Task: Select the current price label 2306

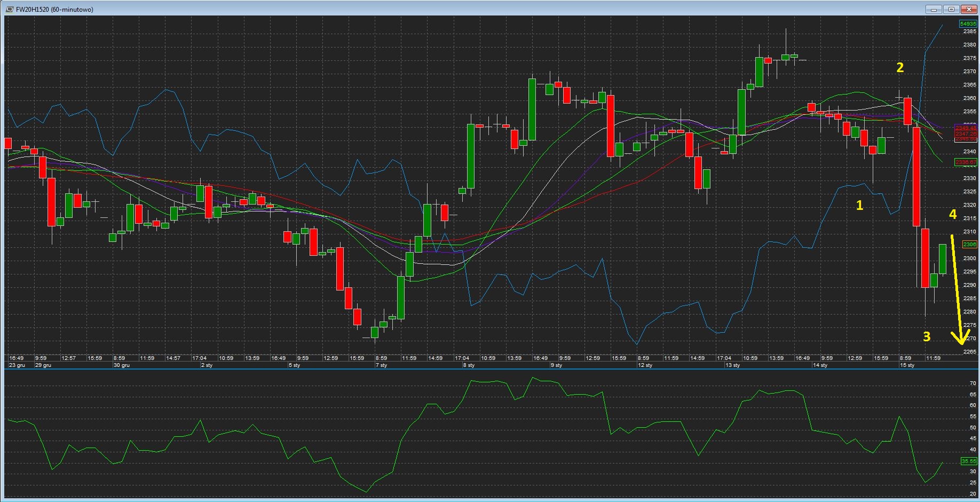Action: tap(969, 245)
